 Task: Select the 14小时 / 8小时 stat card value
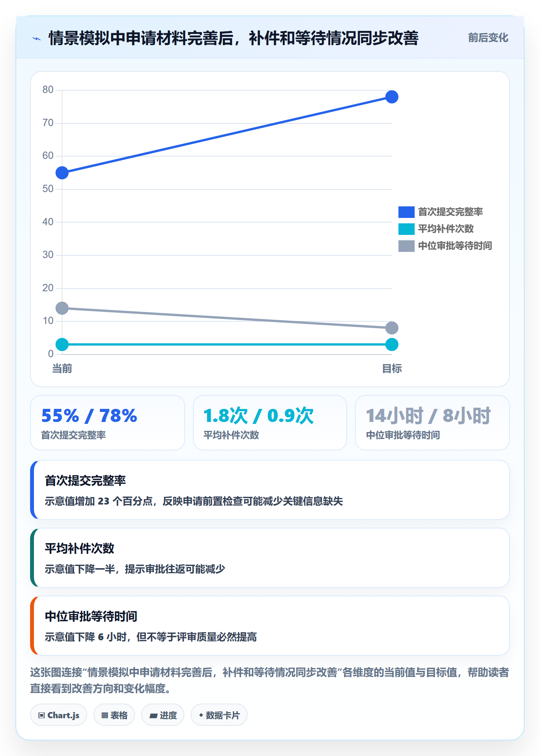(x=428, y=416)
